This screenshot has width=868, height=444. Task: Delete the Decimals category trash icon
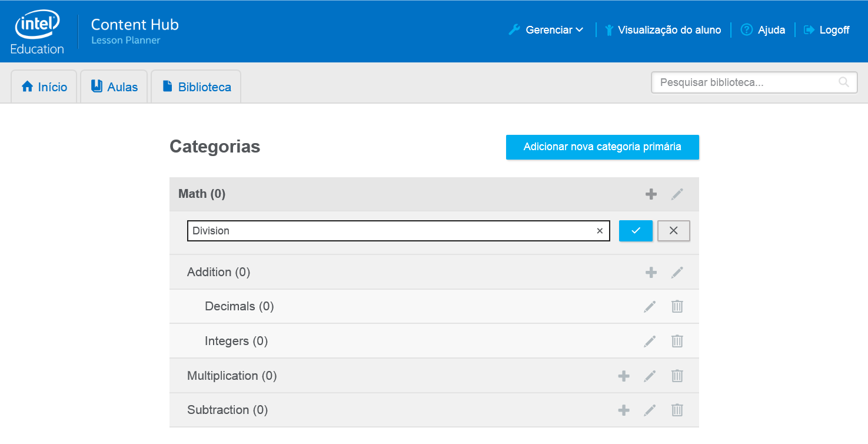(x=677, y=306)
